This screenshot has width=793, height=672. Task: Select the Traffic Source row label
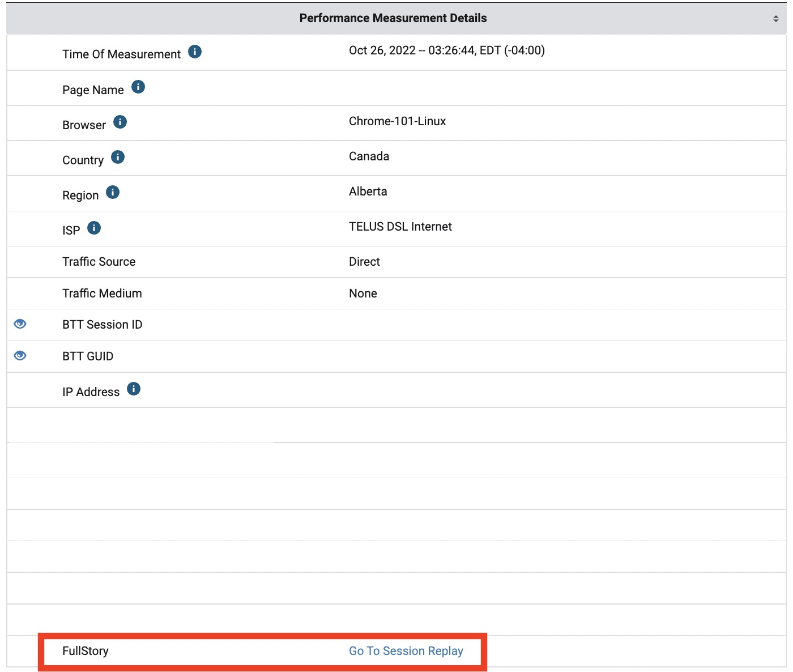[99, 262]
